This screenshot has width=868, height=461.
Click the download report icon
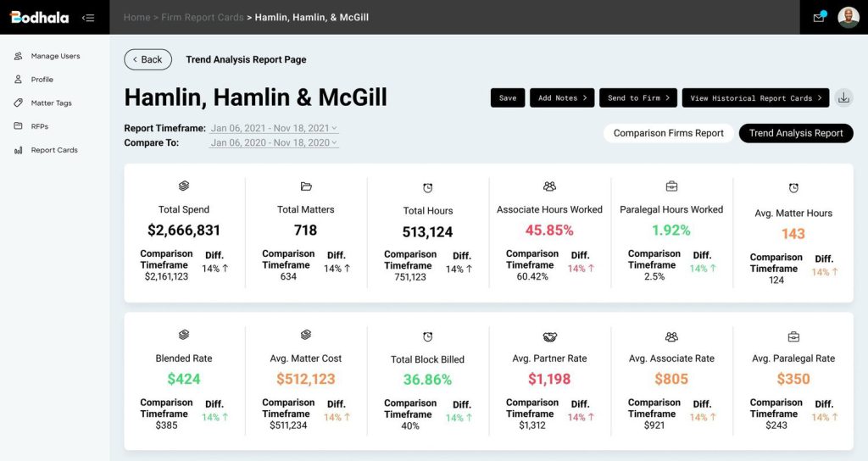843,98
